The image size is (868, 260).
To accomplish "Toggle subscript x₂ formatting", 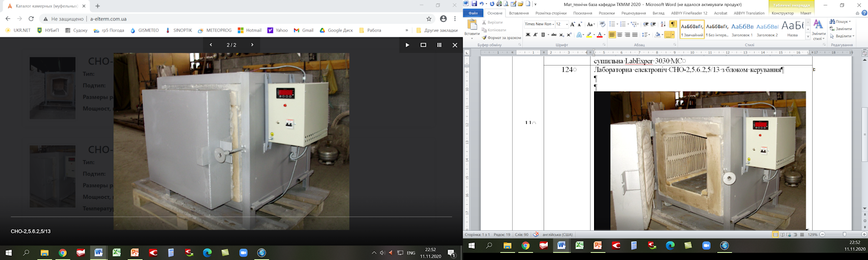I will coord(561,35).
